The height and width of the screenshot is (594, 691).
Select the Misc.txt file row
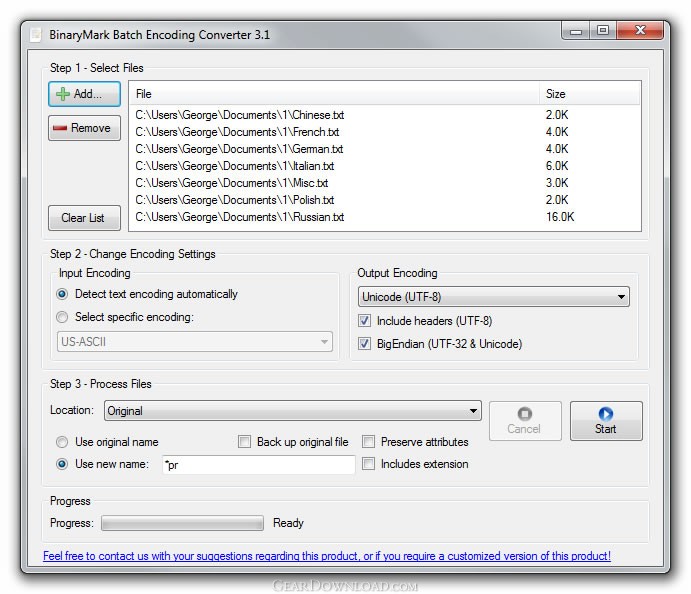(x=385, y=183)
